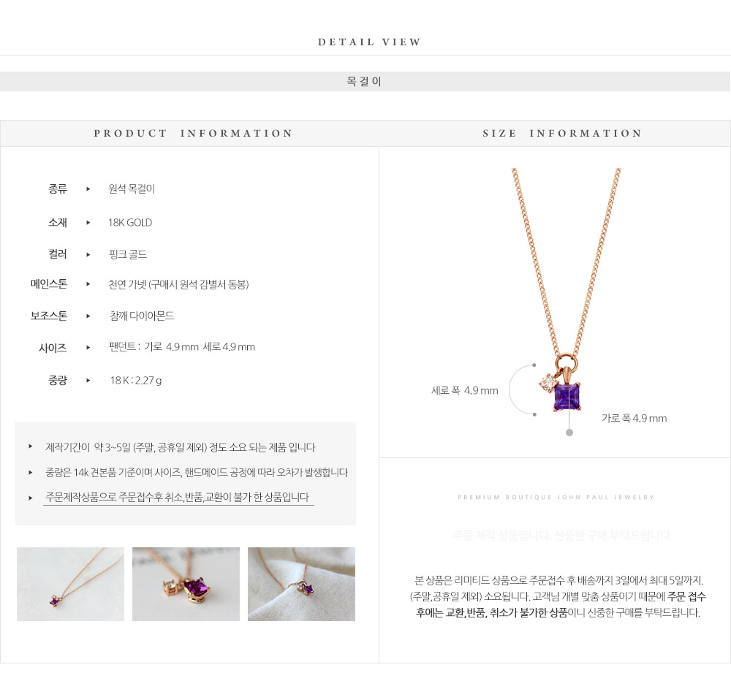Screen dimensions: 731x700
Task: Select the PRODUCT INFORMATION header
Action: [x=193, y=133]
